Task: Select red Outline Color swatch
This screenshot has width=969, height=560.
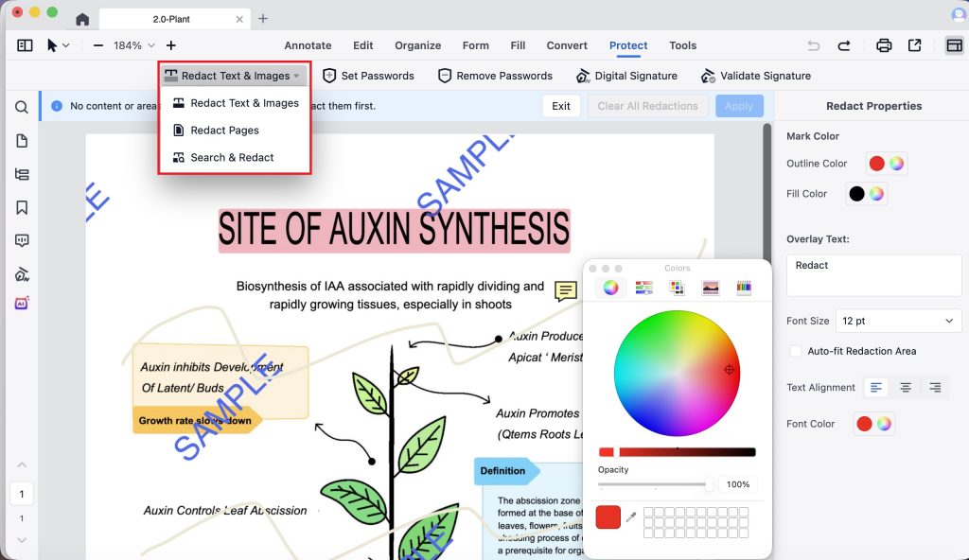Action: coord(876,164)
